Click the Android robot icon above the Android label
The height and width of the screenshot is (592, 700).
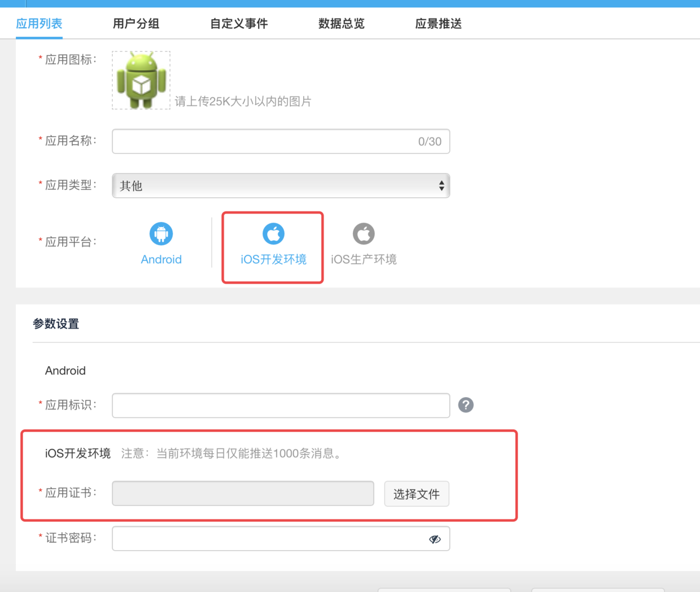coord(161,233)
